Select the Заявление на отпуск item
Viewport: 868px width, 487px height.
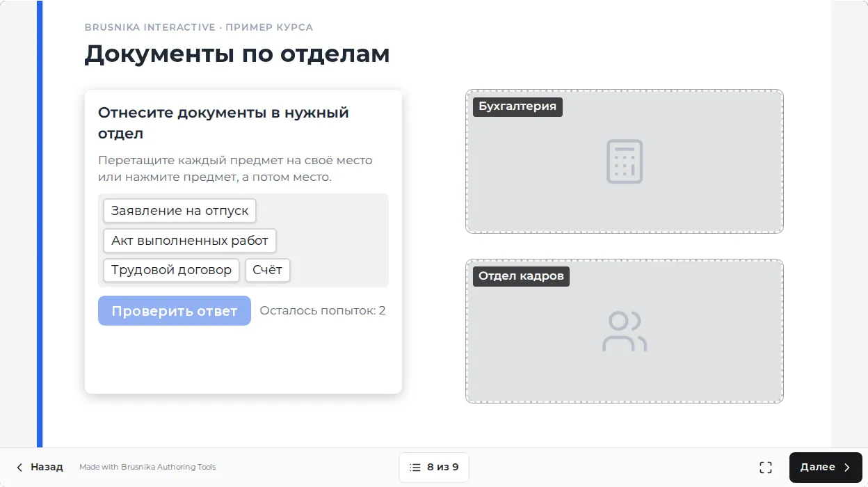[x=180, y=211]
